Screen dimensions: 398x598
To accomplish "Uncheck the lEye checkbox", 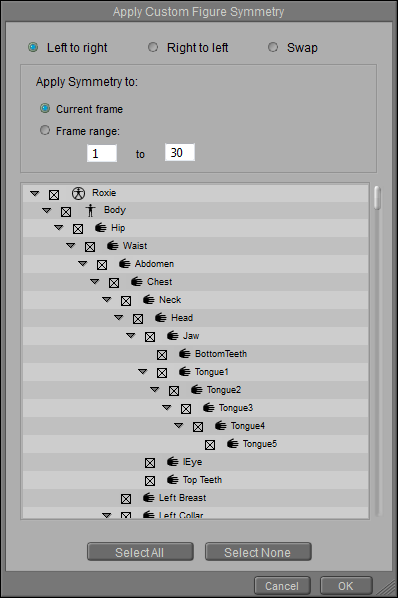I will coord(150,463).
